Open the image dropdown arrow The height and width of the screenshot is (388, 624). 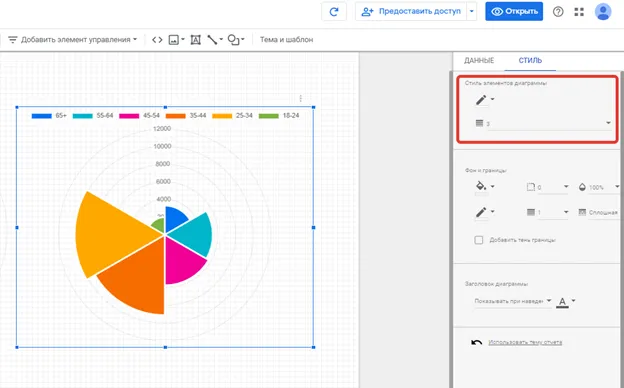pyautogui.click(x=183, y=39)
